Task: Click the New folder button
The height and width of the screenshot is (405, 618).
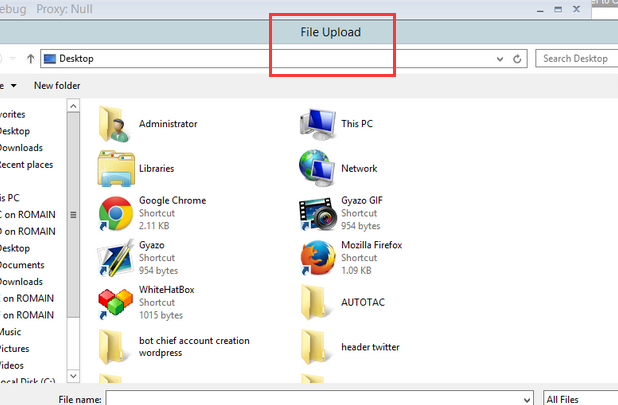Action: tap(57, 86)
